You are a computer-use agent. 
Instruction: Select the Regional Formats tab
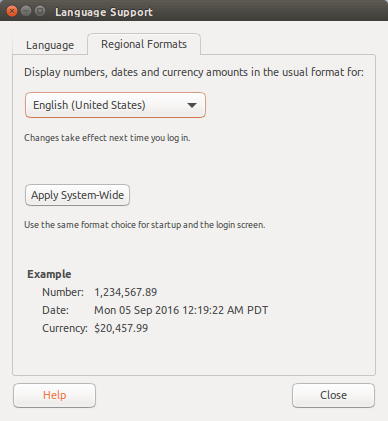pyautogui.click(x=144, y=44)
